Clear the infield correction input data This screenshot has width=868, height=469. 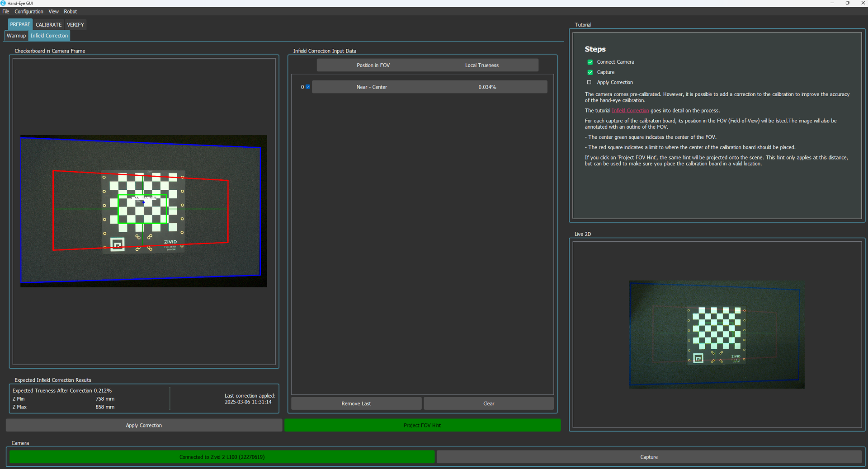pos(488,403)
